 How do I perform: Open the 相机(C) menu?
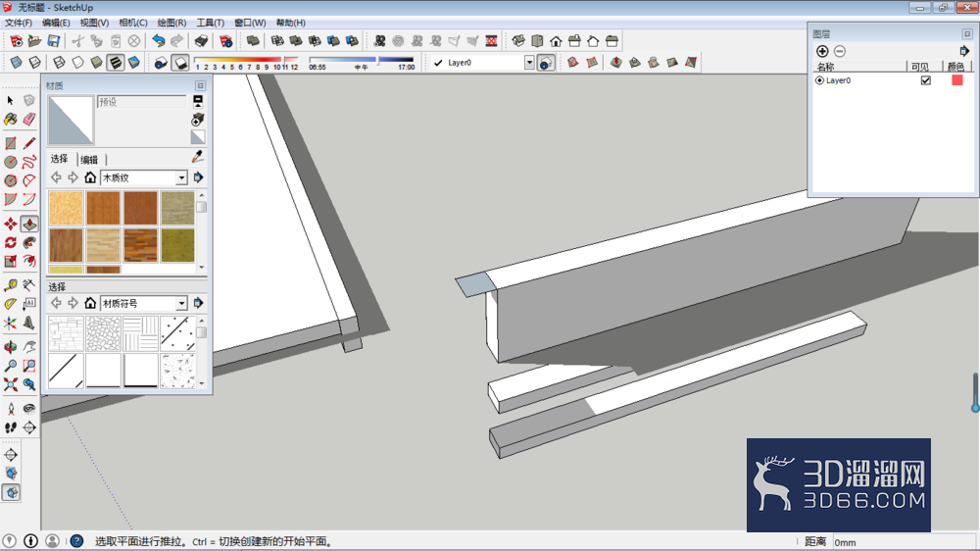click(132, 23)
